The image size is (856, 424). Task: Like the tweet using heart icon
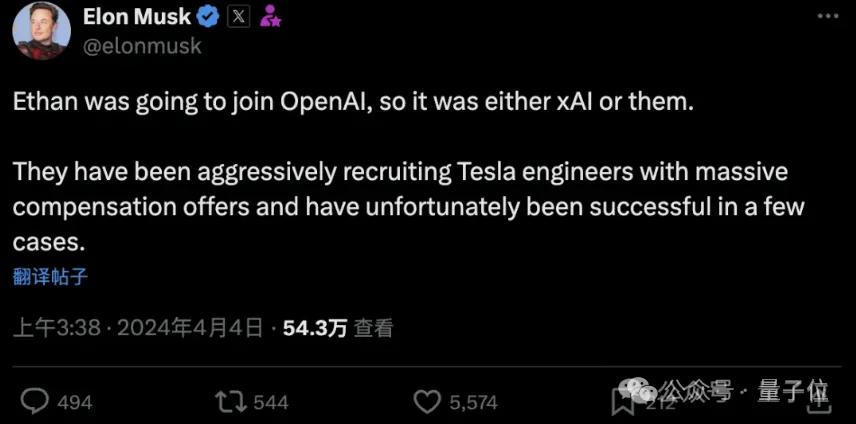click(x=428, y=403)
